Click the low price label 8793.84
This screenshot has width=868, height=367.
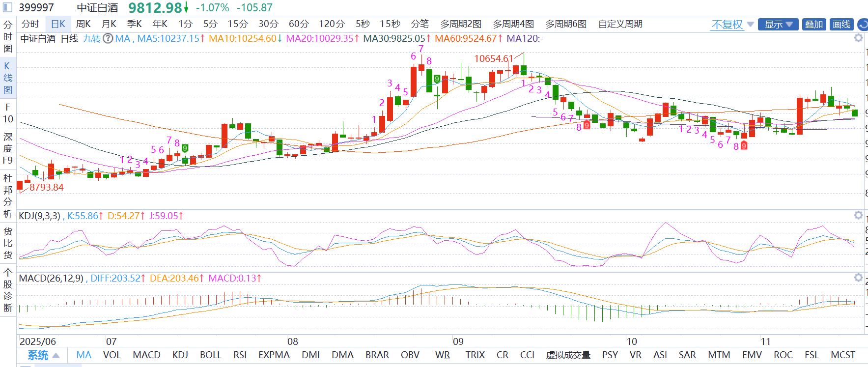click(x=47, y=187)
